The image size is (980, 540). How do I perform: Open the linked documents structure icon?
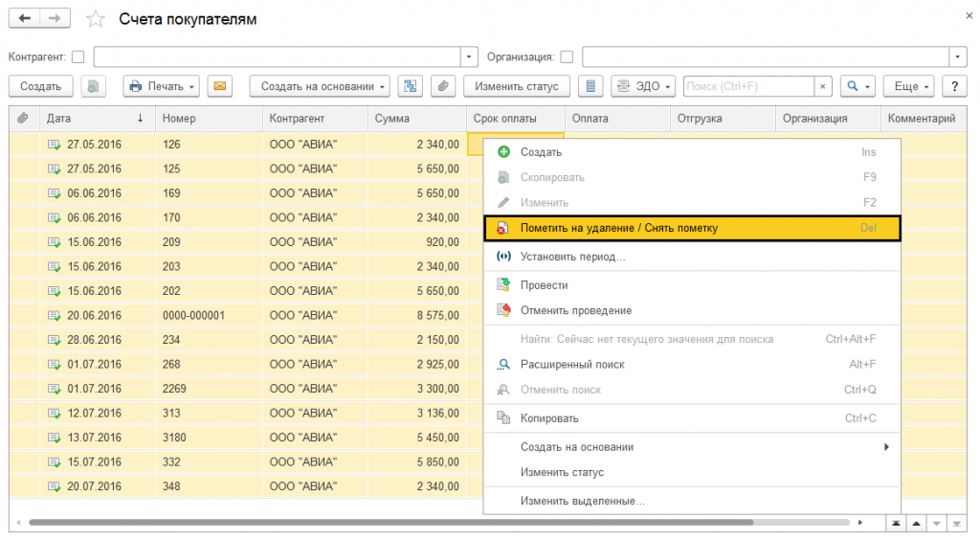tap(410, 86)
